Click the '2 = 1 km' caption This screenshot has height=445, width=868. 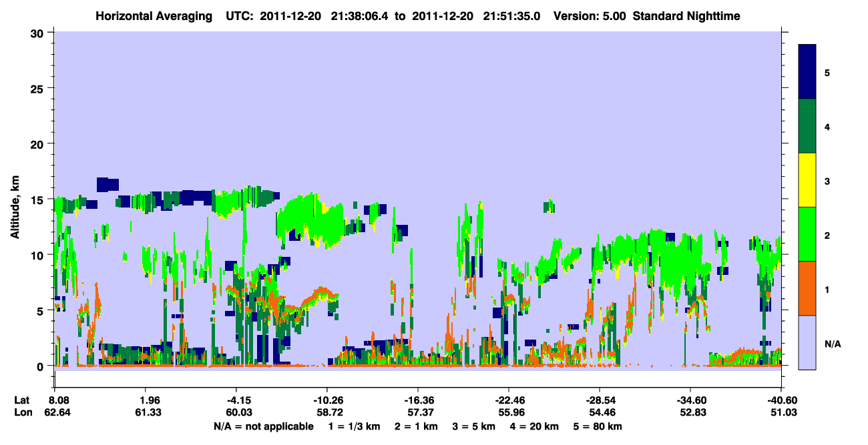click(x=416, y=426)
